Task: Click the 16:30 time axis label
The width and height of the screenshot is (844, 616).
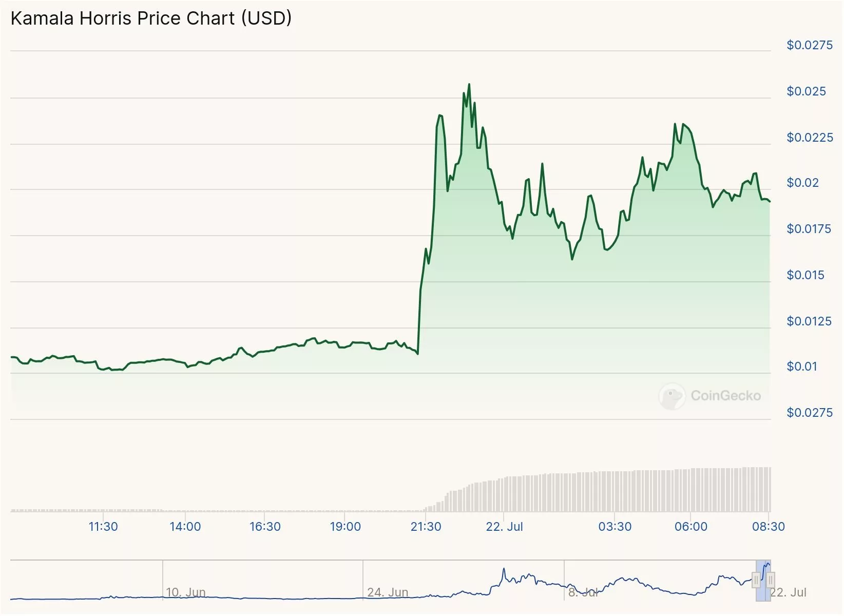Action: click(265, 527)
